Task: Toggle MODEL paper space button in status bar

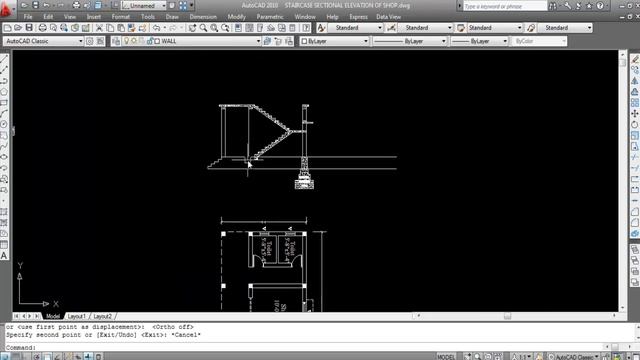Action: coord(446,357)
